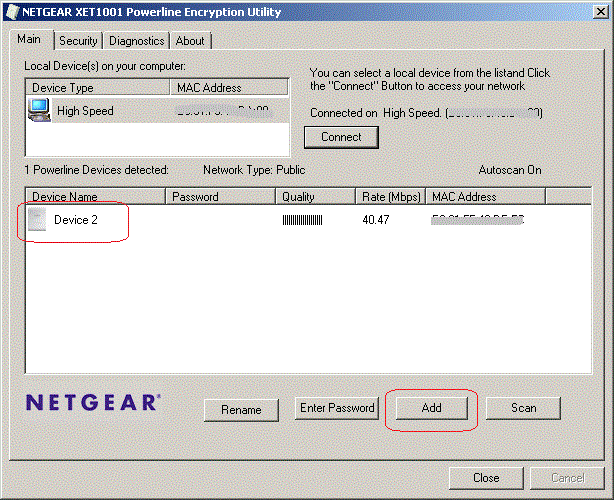The image size is (614, 500).
Task: Click the Enter Password button
Action: [337, 408]
